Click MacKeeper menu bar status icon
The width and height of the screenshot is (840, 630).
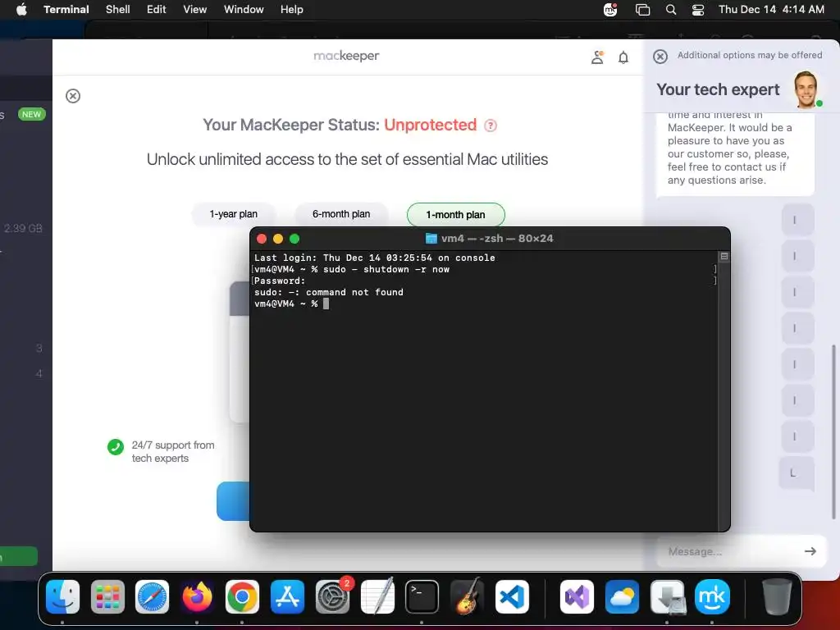(610, 10)
